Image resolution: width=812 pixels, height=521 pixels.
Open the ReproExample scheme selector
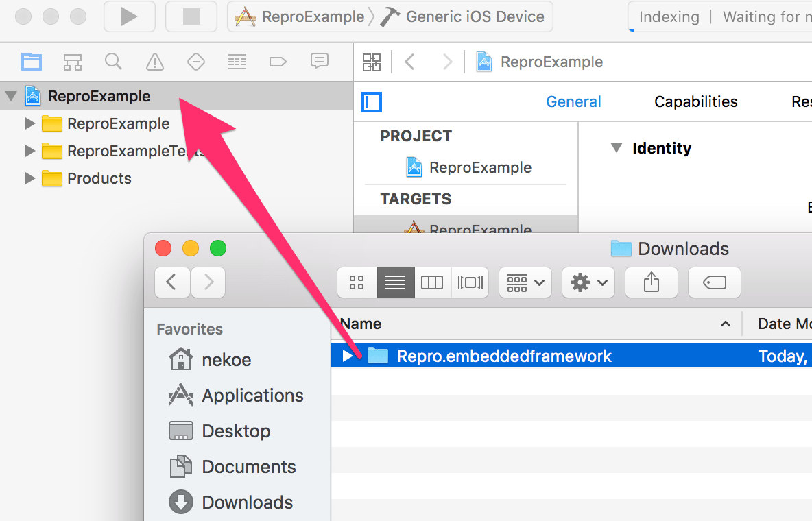click(300, 16)
